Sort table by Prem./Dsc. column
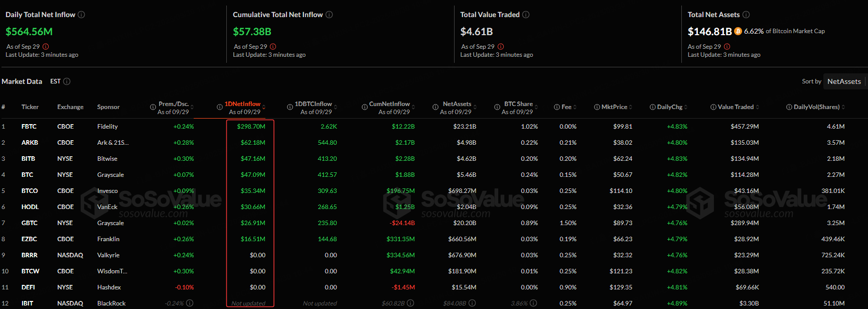This screenshot has width=868, height=309. pyautogui.click(x=174, y=104)
